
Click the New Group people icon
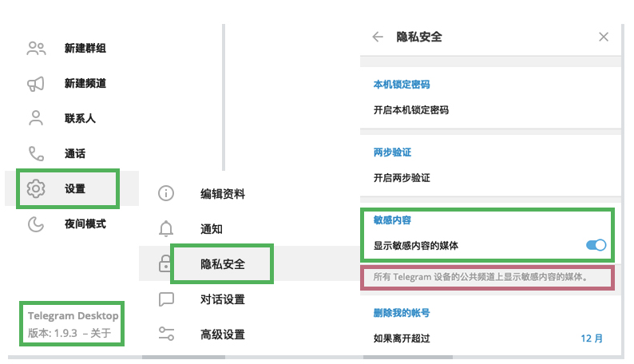(36, 49)
